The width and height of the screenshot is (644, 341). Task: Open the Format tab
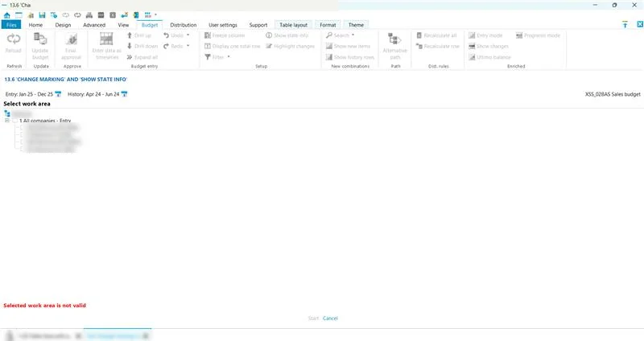click(328, 25)
